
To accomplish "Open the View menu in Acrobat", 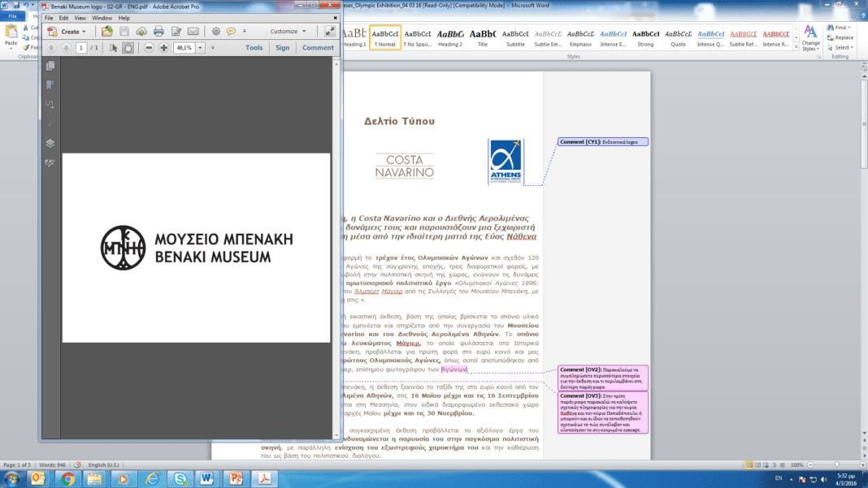I will click(x=80, y=18).
